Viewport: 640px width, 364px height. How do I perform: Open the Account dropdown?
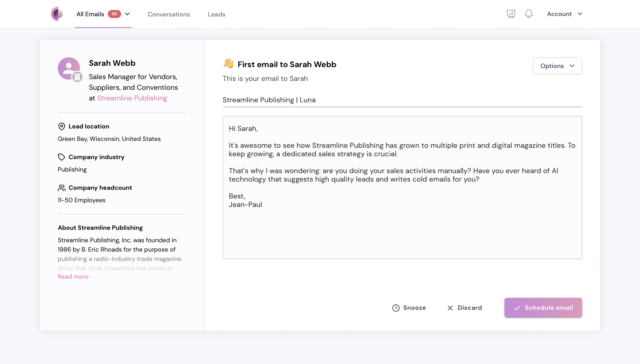pos(564,14)
